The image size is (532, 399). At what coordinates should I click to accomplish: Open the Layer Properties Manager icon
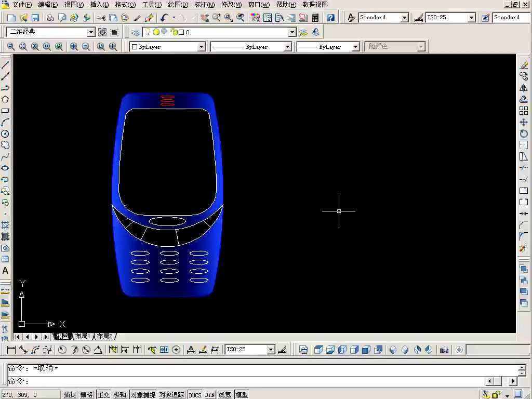click(x=136, y=32)
